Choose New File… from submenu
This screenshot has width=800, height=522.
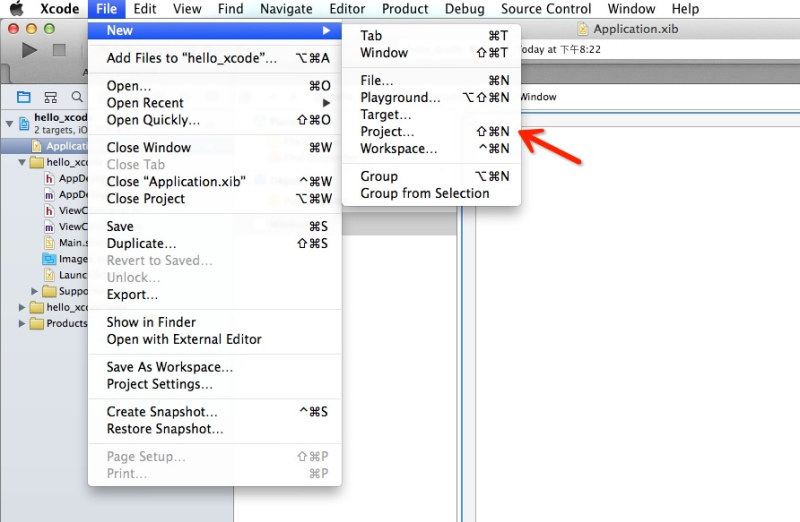coord(432,81)
